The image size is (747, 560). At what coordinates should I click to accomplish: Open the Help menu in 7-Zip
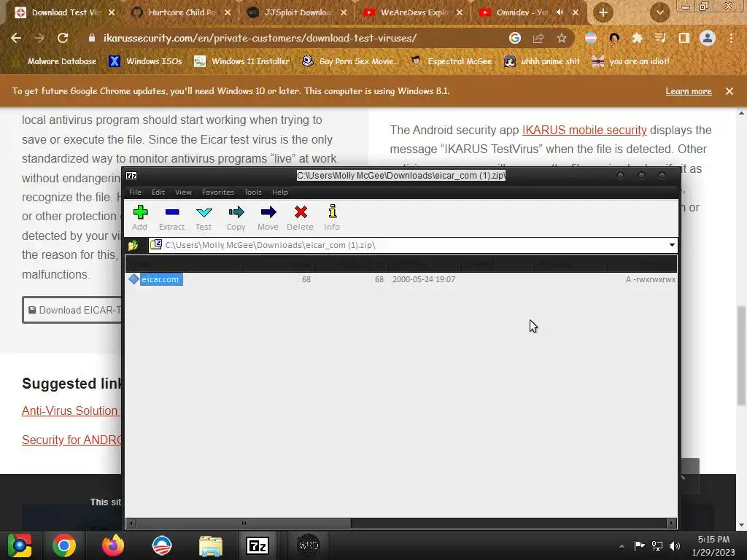[x=280, y=192]
